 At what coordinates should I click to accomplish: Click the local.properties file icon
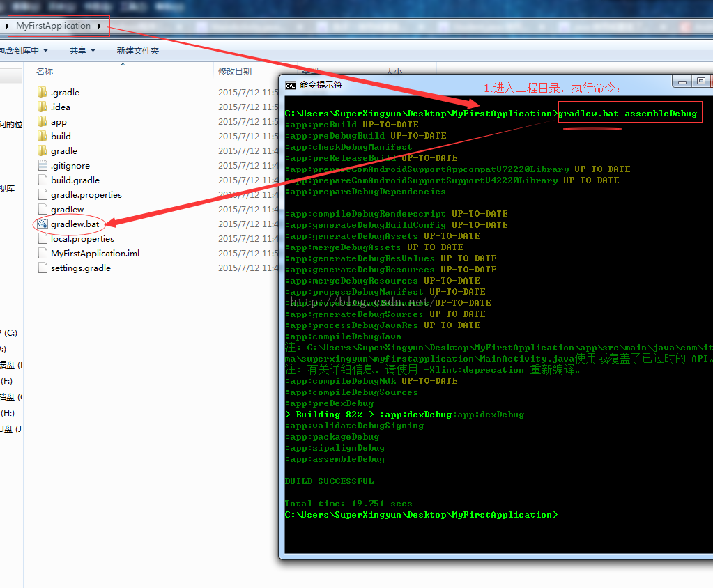(43, 238)
